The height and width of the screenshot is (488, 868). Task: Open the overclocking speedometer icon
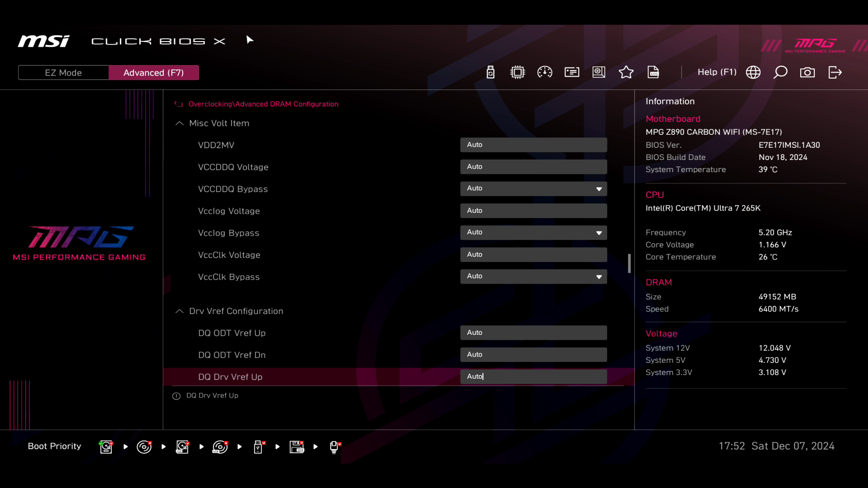pos(545,72)
